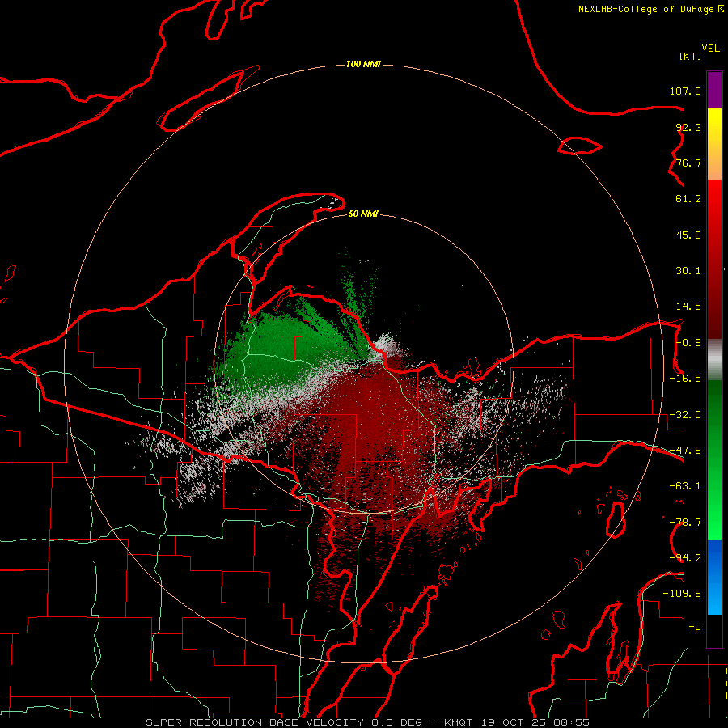Click the VEL color scale title

[x=710, y=49]
